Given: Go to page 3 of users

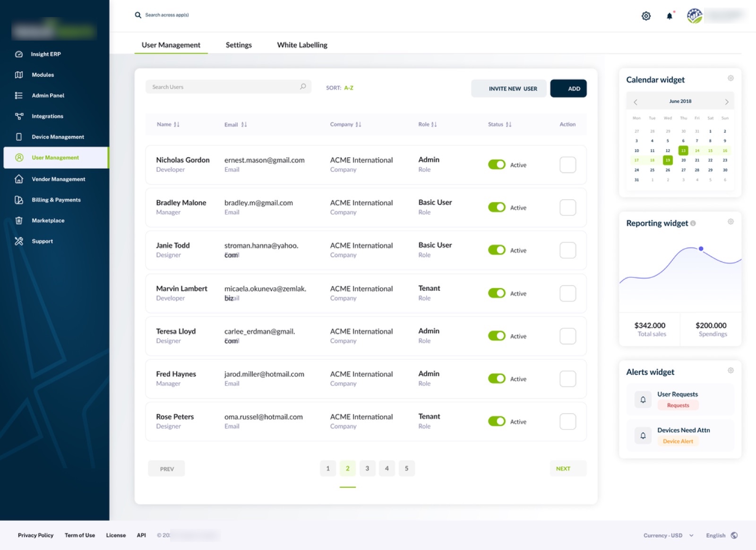Looking at the screenshot, I should tap(367, 468).
